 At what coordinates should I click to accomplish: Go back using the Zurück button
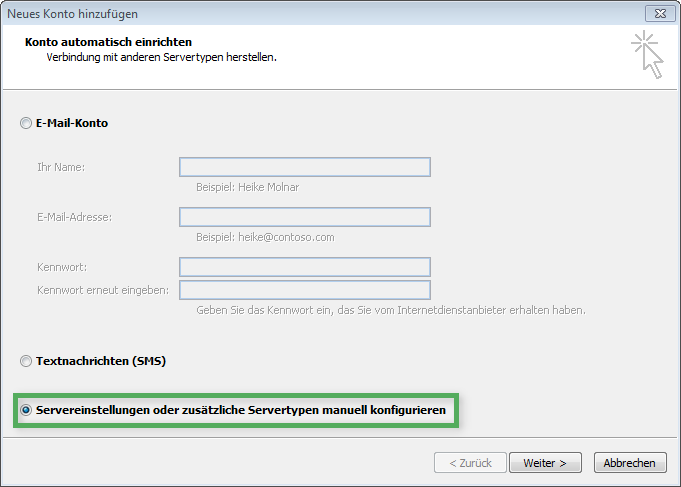pyautogui.click(x=470, y=463)
